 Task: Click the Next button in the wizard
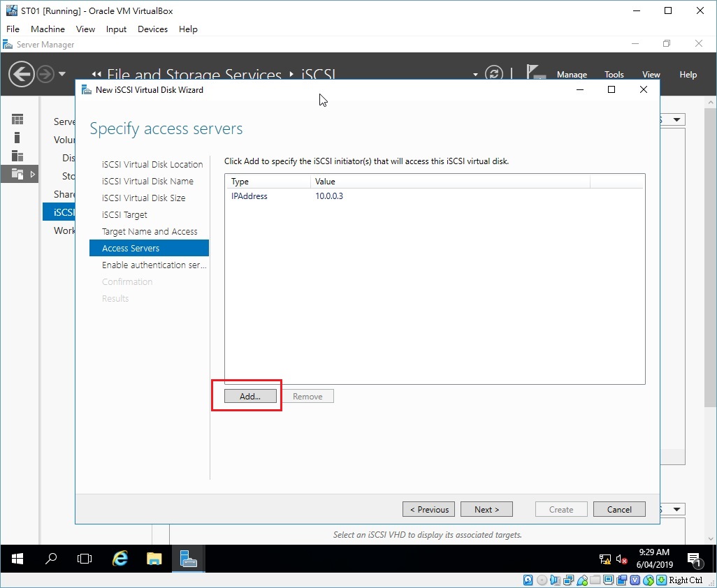point(486,509)
